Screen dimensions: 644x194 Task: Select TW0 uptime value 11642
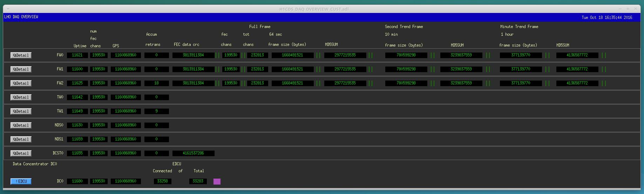[77, 97]
